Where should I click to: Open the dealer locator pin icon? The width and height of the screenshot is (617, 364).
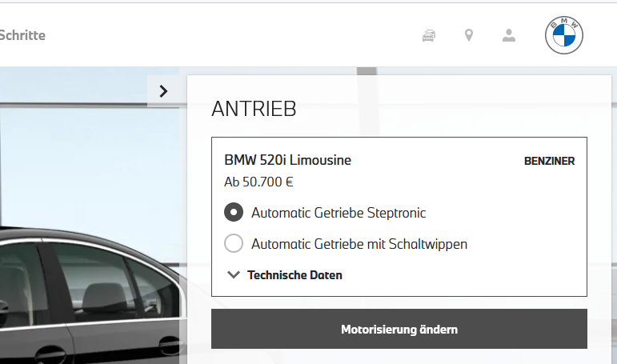pyautogui.click(x=469, y=35)
